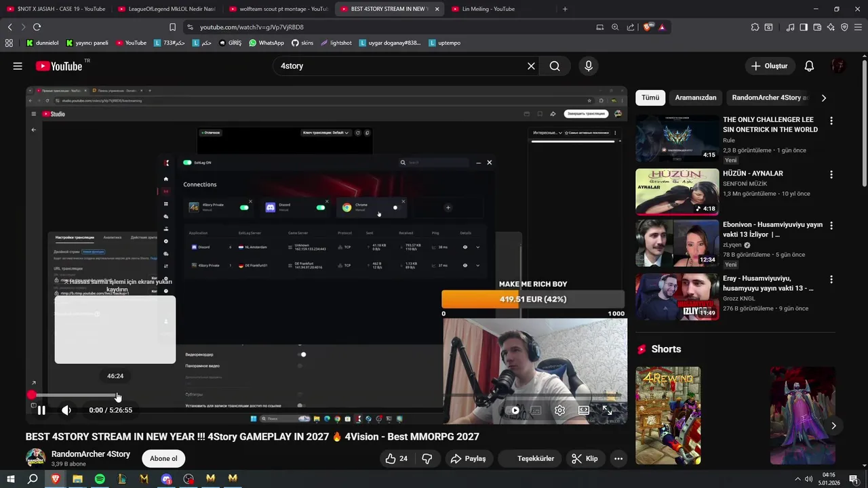Start voice search with the microphone
868x488 pixels.
click(589, 66)
